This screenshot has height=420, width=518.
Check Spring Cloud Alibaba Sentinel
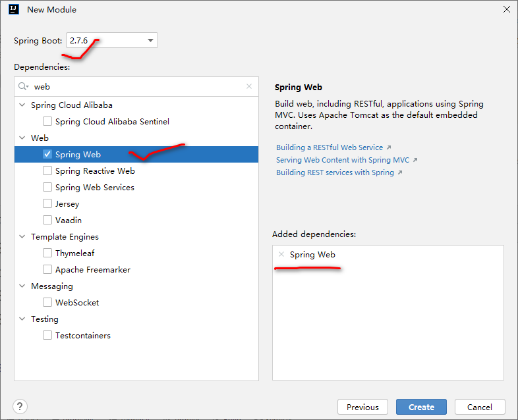point(47,121)
